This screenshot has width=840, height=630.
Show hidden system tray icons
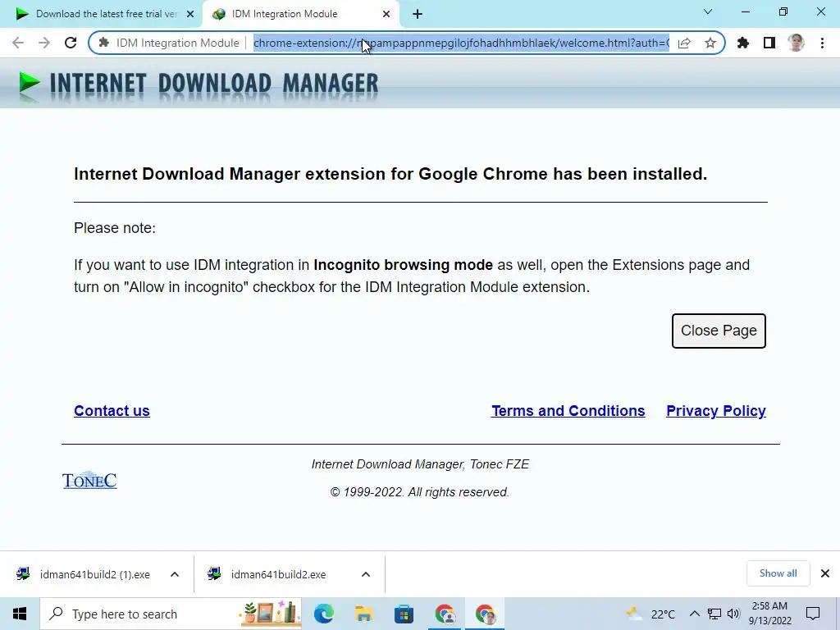(694, 614)
